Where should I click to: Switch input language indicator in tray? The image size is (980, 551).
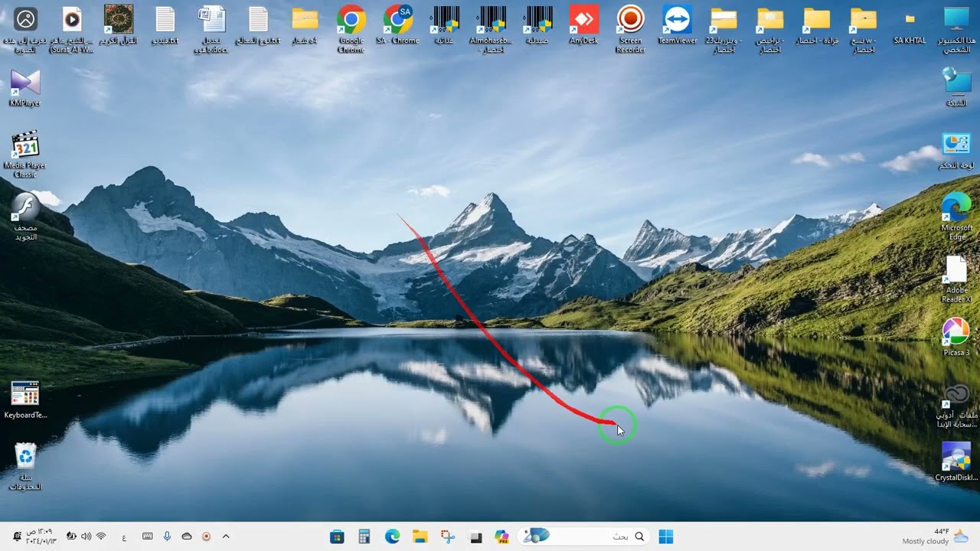(x=124, y=536)
